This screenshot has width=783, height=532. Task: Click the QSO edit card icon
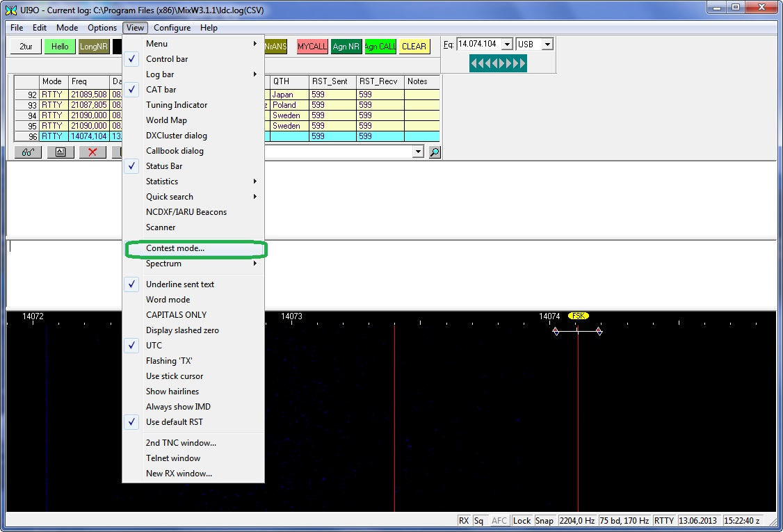click(60, 152)
